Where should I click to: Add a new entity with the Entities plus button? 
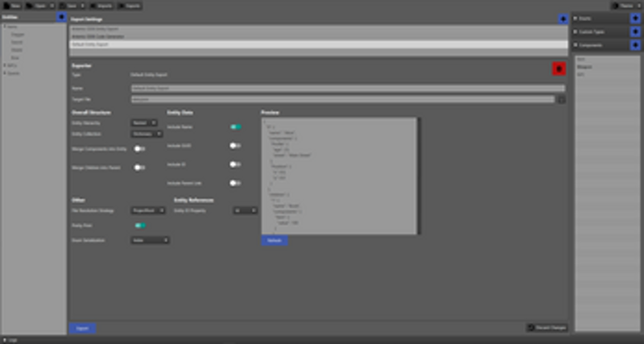coord(61,17)
